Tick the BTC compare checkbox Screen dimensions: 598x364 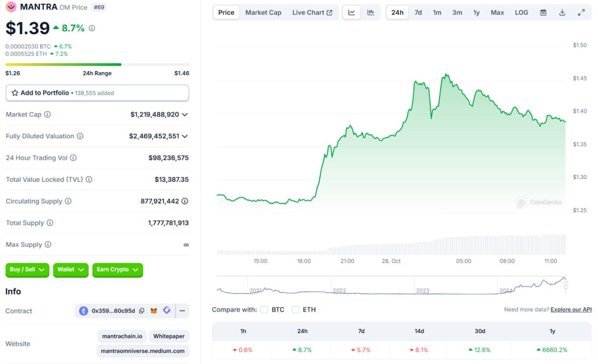click(264, 309)
